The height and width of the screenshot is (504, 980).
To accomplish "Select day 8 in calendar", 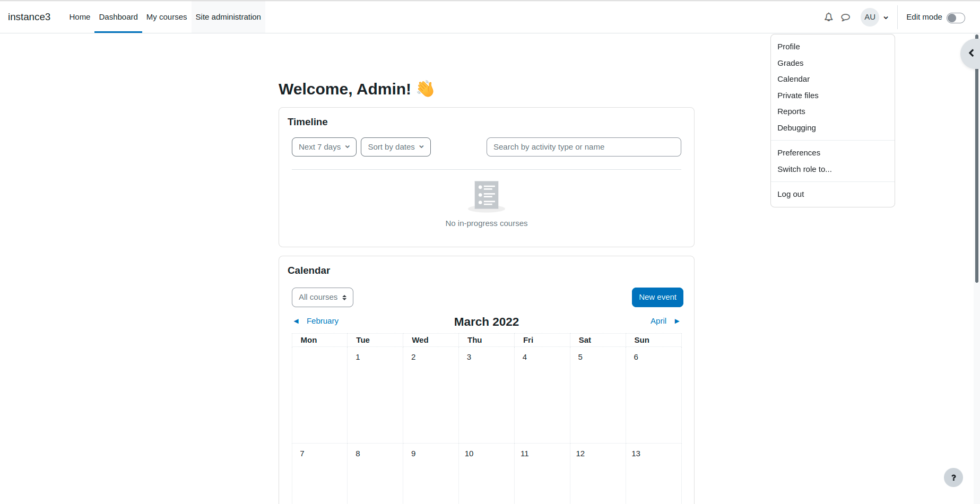I will [358, 454].
